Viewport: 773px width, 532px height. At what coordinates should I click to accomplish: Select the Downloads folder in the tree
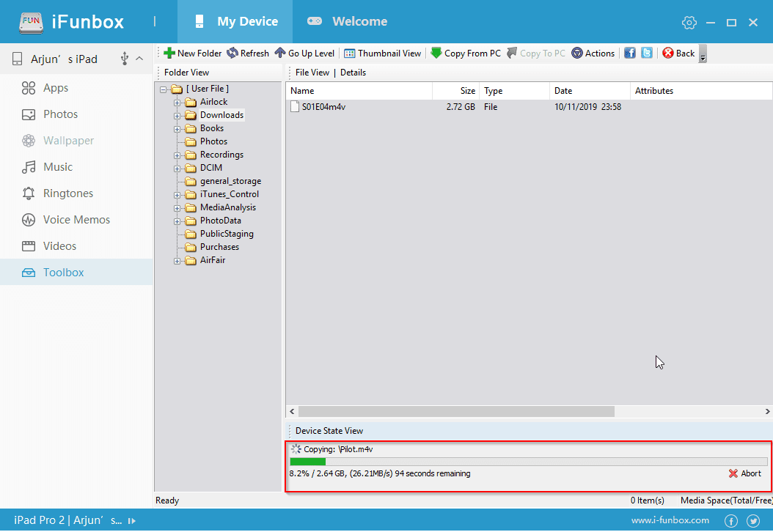pyautogui.click(x=221, y=115)
